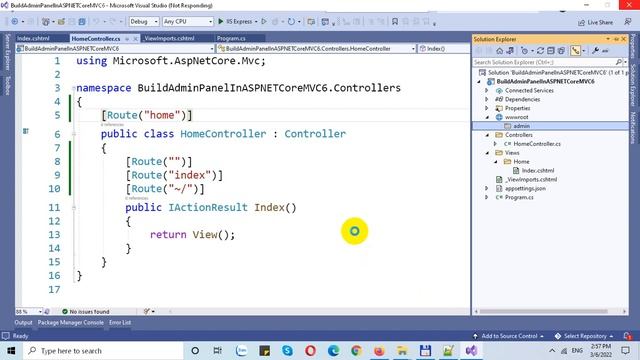Click the Windows taskbar search box
The width and height of the screenshot is (640, 360).
click(103, 351)
